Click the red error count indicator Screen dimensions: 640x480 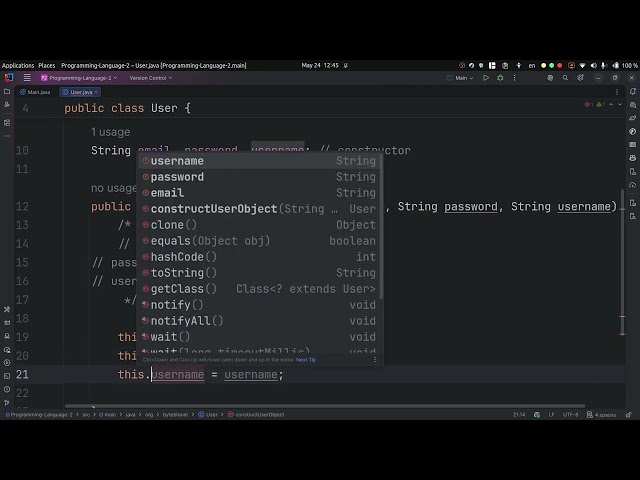589,104
